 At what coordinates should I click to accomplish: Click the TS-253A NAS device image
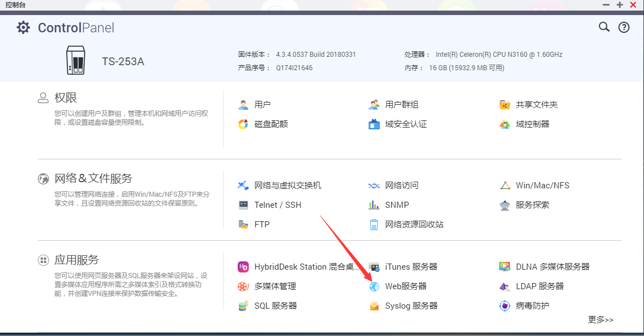(76, 60)
